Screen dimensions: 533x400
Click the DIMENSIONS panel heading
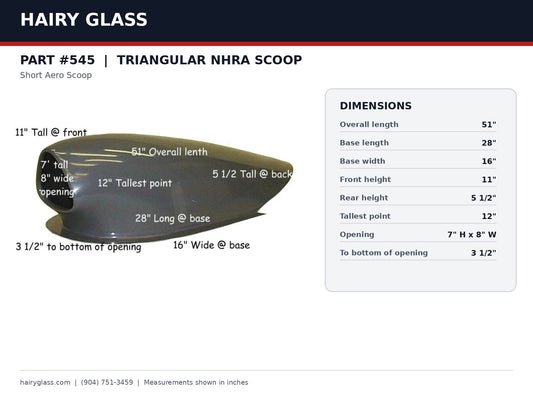point(376,106)
